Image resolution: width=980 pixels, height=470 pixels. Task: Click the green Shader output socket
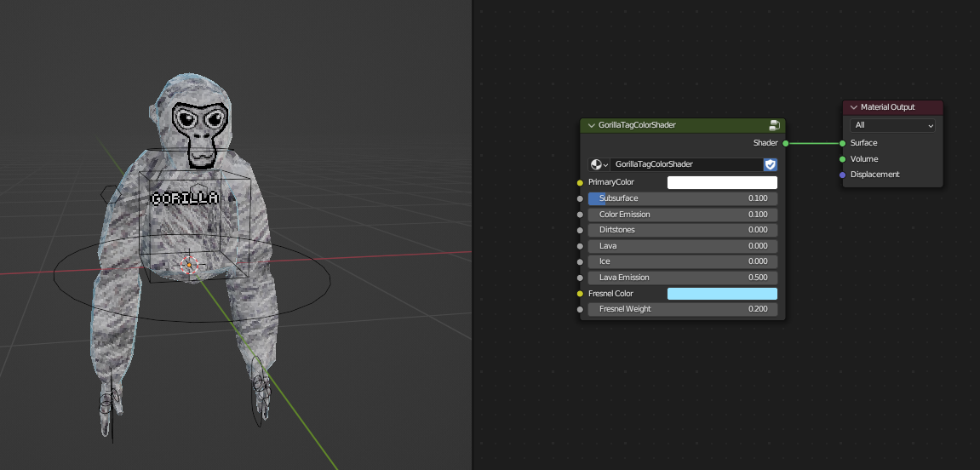[x=785, y=143]
